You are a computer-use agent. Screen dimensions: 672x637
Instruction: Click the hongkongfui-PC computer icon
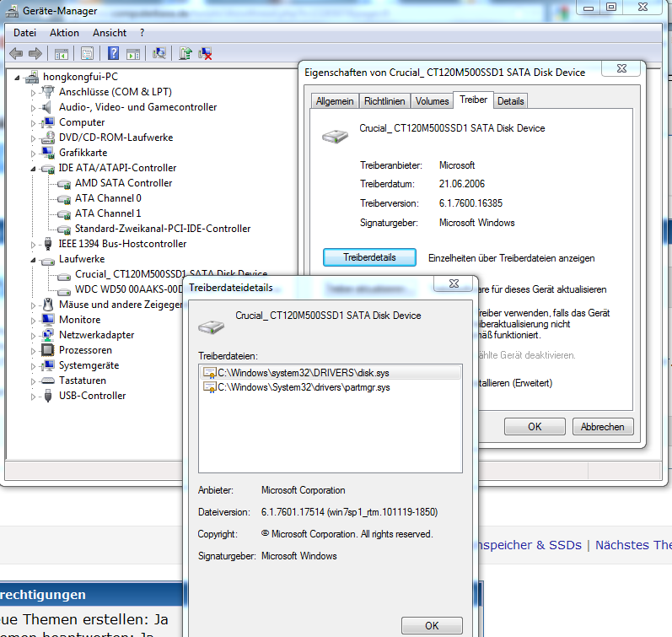[32, 77]
